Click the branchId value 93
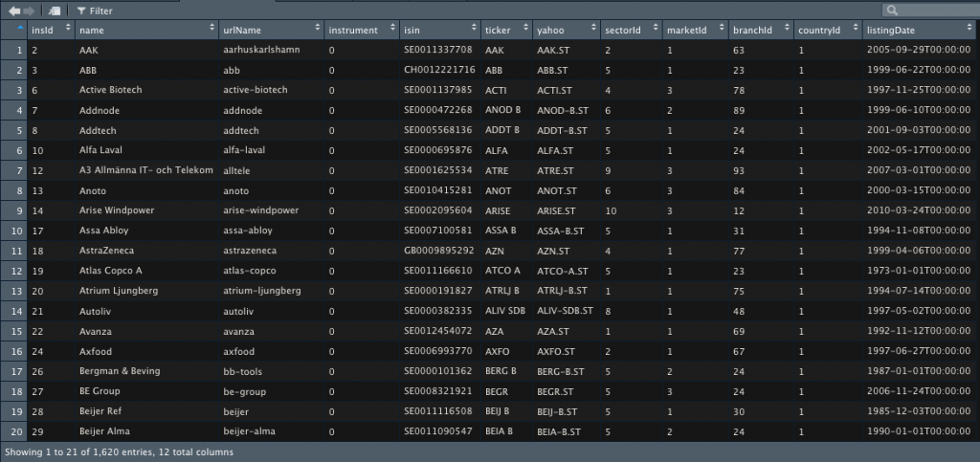This screenshot has height=462, width=980. click(739, 170)
